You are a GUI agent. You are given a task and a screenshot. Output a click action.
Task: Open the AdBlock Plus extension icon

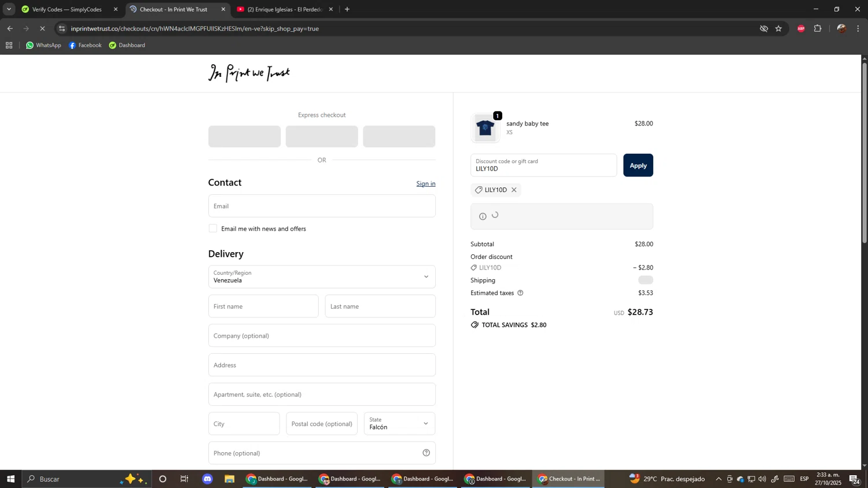tap(801, 28)
